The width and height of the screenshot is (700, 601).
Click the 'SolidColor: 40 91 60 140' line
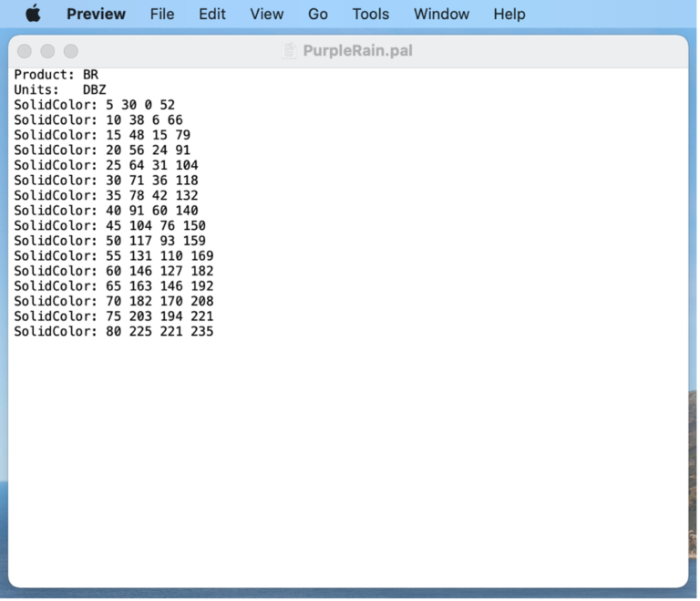pos(106,211)
